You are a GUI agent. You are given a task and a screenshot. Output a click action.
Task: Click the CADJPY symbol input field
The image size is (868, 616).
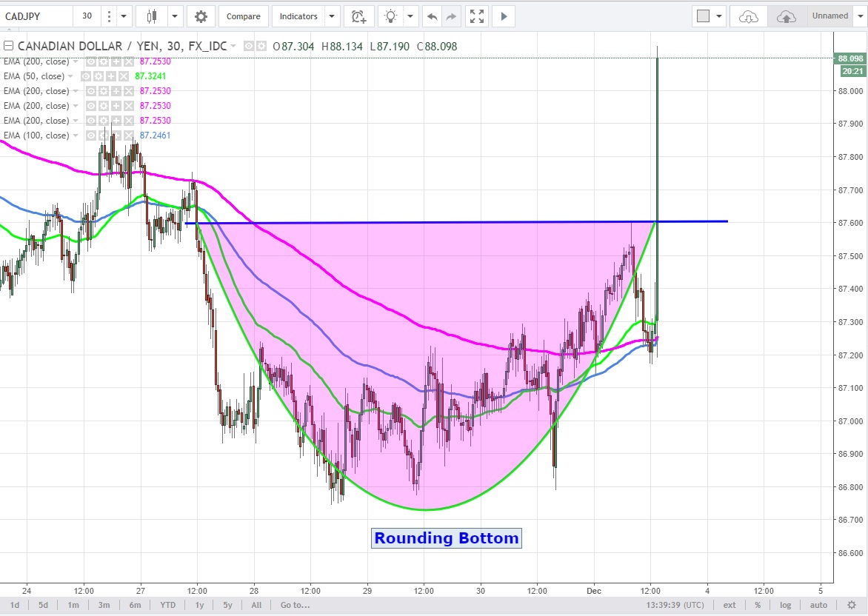pos(37,16)
